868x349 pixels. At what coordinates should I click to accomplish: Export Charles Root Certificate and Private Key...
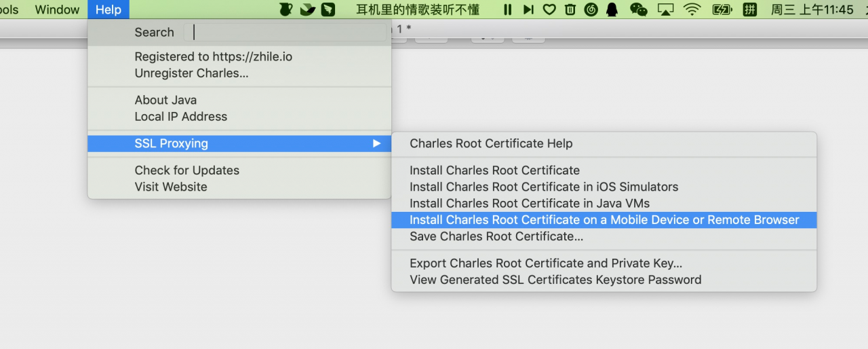604,263
